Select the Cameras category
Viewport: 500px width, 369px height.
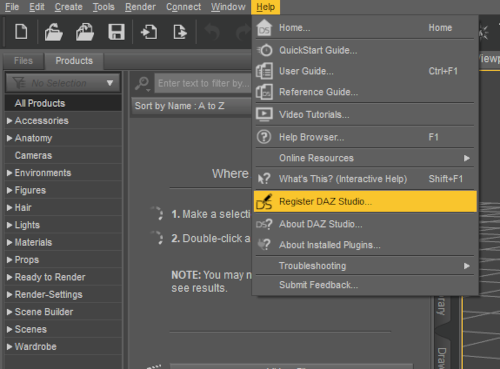coord(63,155)
